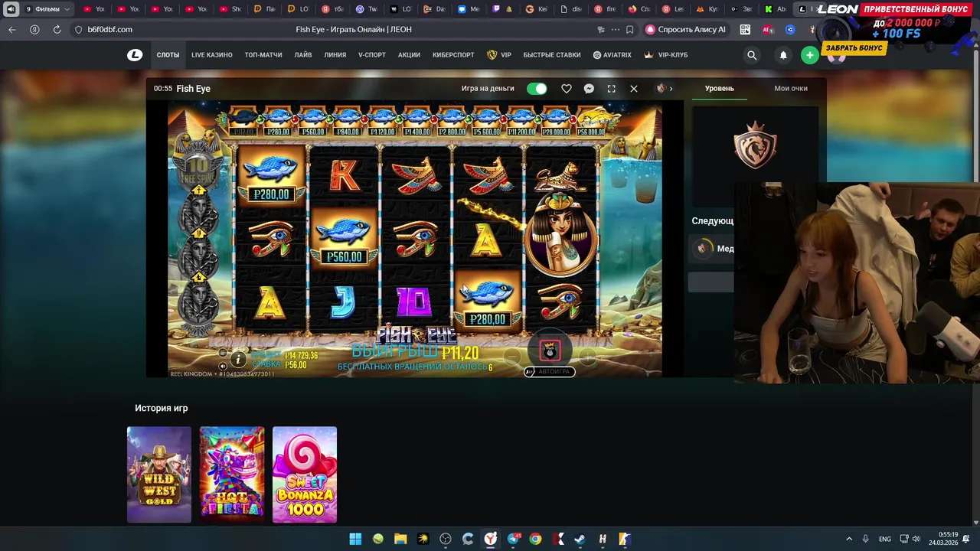Viewport: 980px width, 551px height.
Task: Close the Fish Eye game window
Action: tap(634, 89)
